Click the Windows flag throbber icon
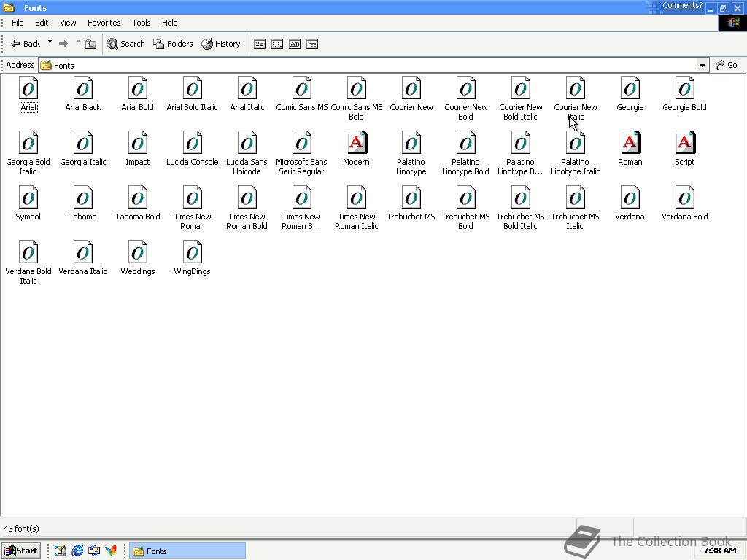Image resolution: width=747 pixels, height=560 pixels. [732, 23]
